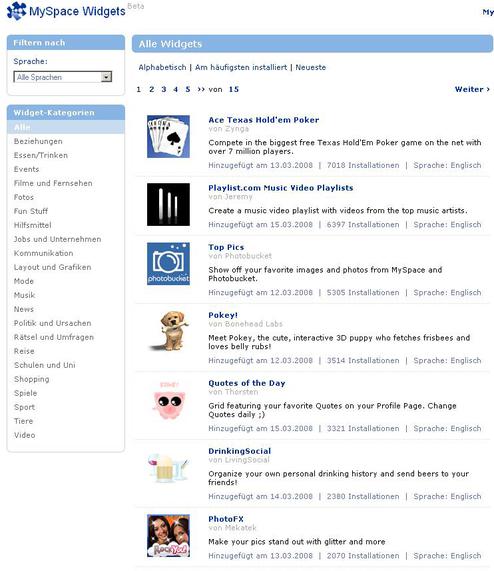Go to next page group with >> arrows

201,89
